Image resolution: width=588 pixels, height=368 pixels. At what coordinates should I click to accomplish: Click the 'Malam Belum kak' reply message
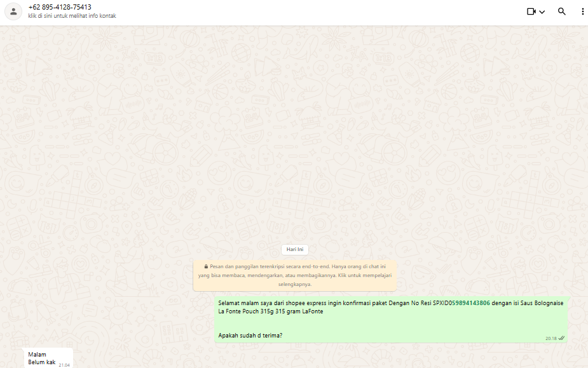[48, 358]
